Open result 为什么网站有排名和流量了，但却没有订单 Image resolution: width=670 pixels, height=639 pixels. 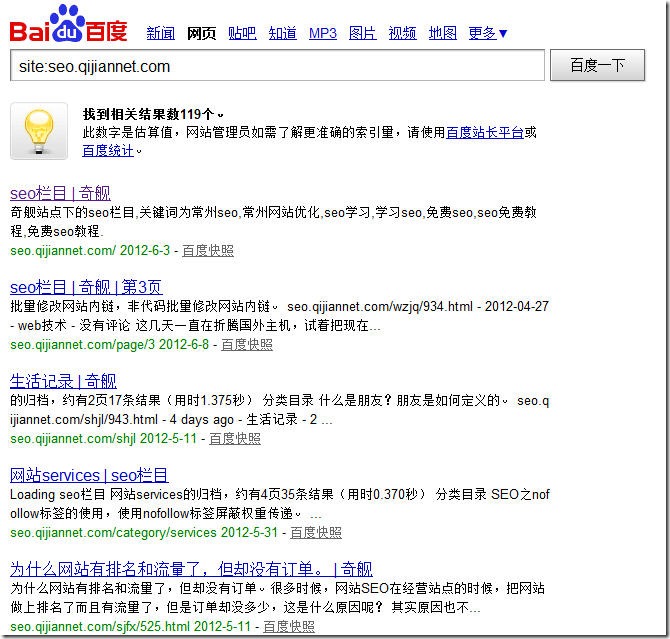click(x=191, y=569)
